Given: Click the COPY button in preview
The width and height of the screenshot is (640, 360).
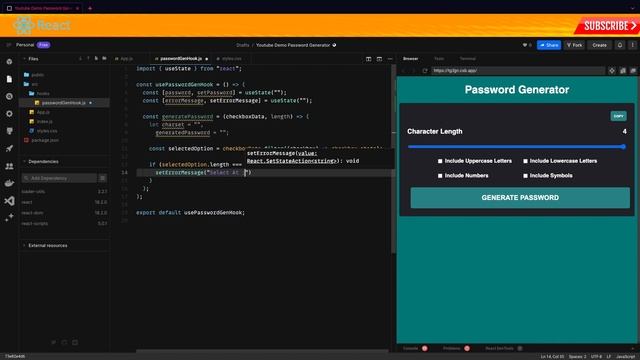Looking at the screenshot, I should 618,116.
